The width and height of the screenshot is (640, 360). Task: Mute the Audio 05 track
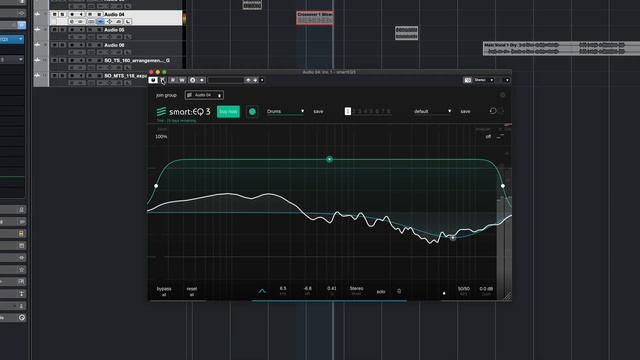coord(55,30)
